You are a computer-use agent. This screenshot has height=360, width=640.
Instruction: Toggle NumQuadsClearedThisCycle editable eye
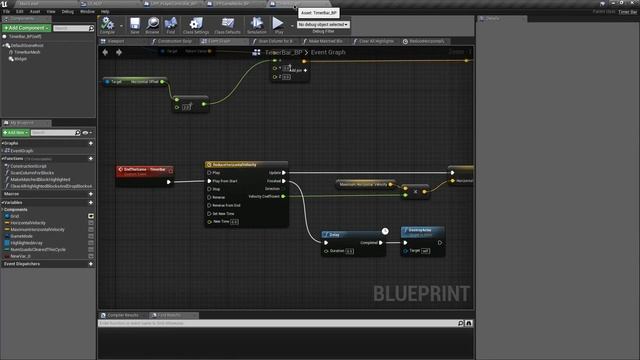91,249
